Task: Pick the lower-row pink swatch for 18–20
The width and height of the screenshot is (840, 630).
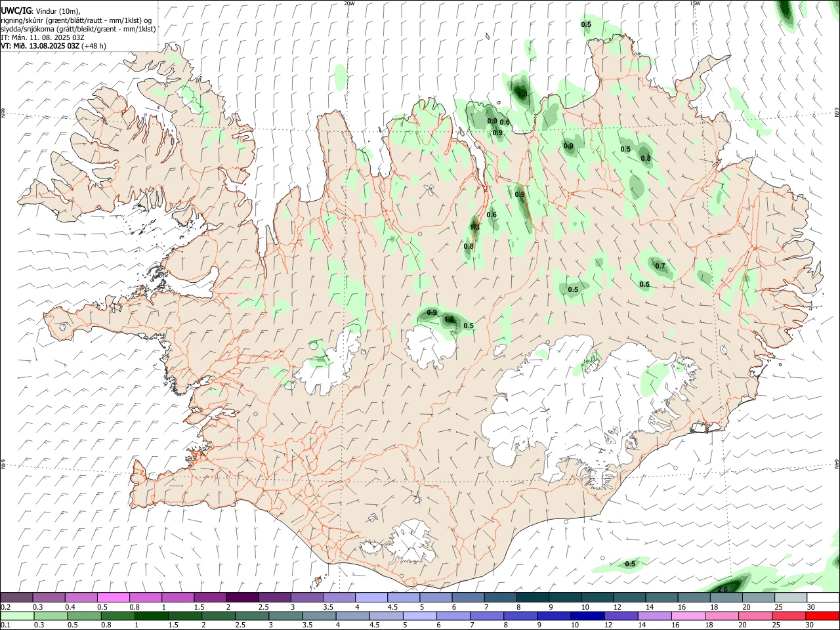Action: point(721,616)
